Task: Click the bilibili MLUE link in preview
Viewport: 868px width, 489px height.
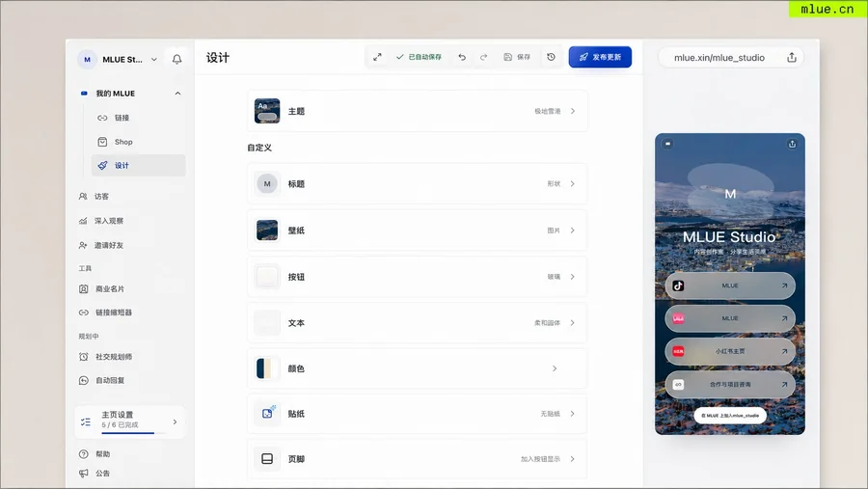Action: [730, 318]
